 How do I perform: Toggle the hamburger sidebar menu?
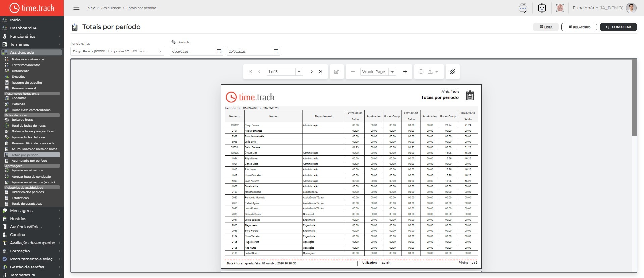click(x=76, y=8)
